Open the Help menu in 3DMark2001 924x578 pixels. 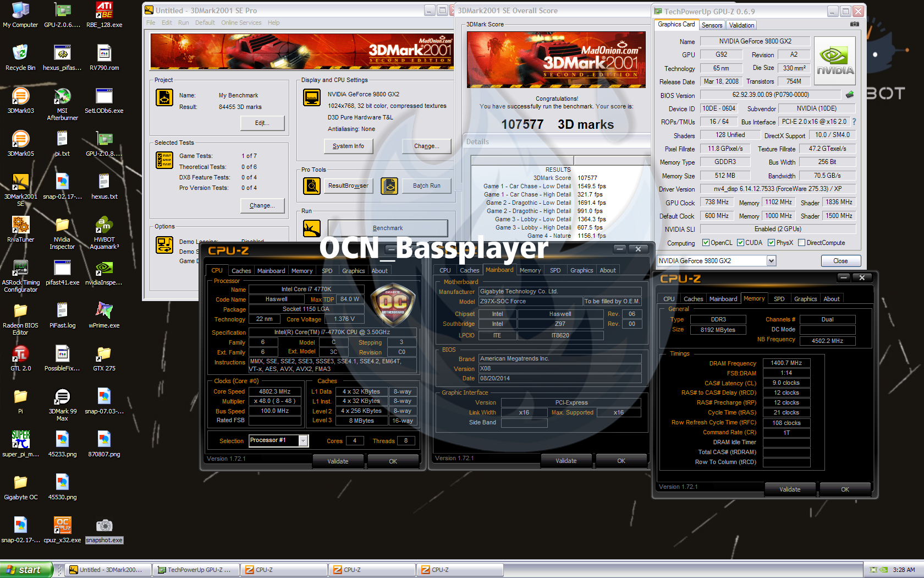(273, 23)
